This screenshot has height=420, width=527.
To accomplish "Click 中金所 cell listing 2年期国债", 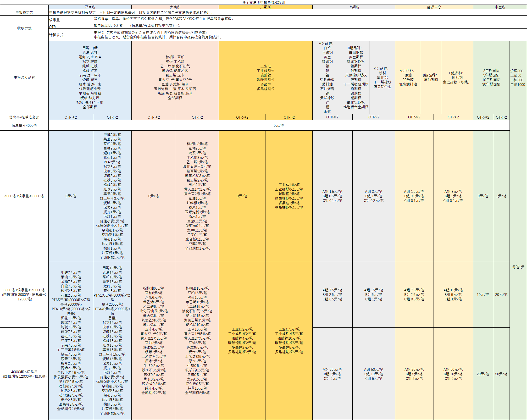I will point(491,77).
